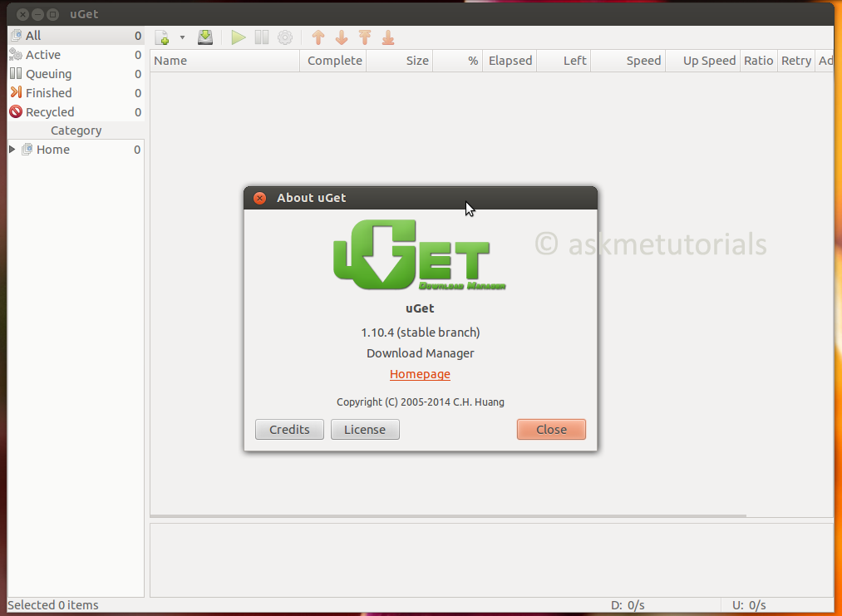Sort by the Speed column header
Screen dimensions: 842x616
[x=628, y=61]
